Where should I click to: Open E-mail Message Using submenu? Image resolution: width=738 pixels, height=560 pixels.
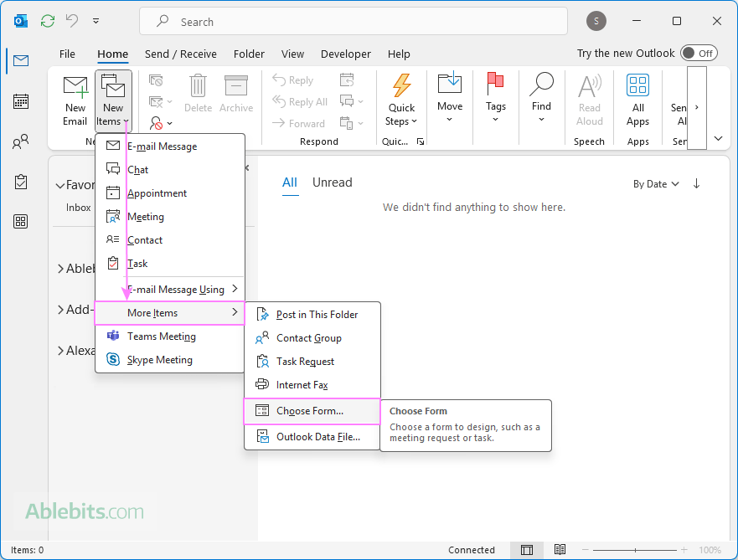[x=170, y=289]
